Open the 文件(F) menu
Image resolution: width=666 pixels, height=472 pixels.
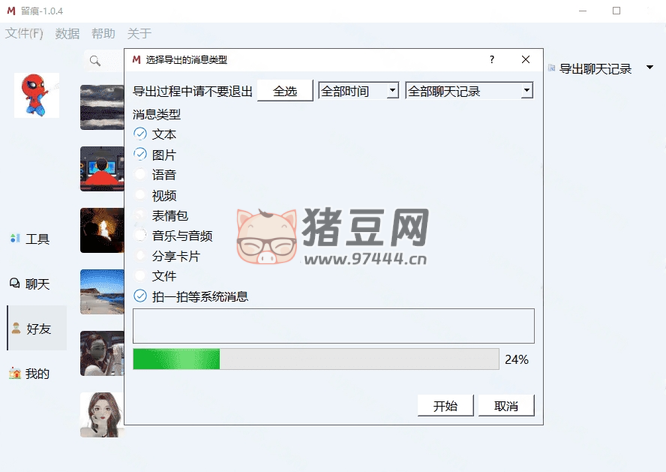pyautogui.click(x=24, y=33)
